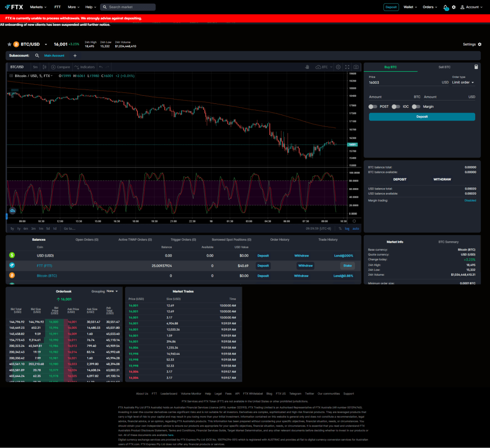Click the Stake button for FTT

click(x=347, y=266)
